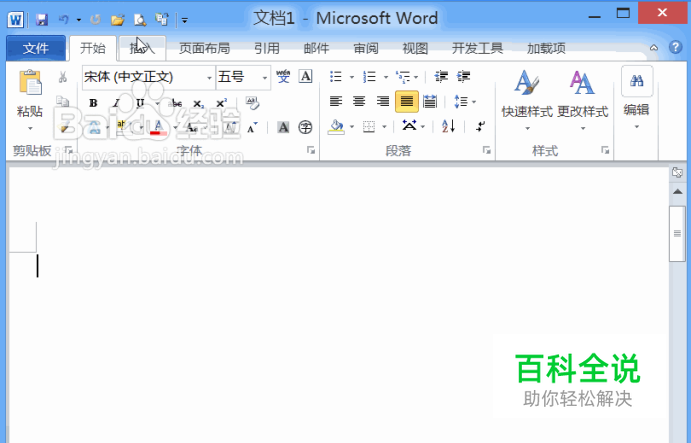Open the Undo history dropdown arrow
Viewport: 691px width, 443px height.
(x=78, y=20)
